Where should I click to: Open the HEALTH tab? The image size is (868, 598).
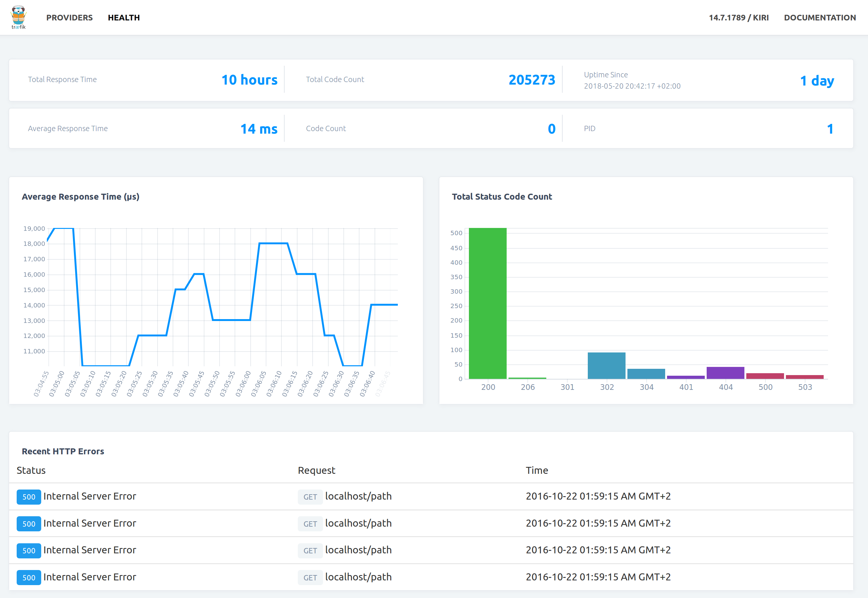tap(124, 17)
